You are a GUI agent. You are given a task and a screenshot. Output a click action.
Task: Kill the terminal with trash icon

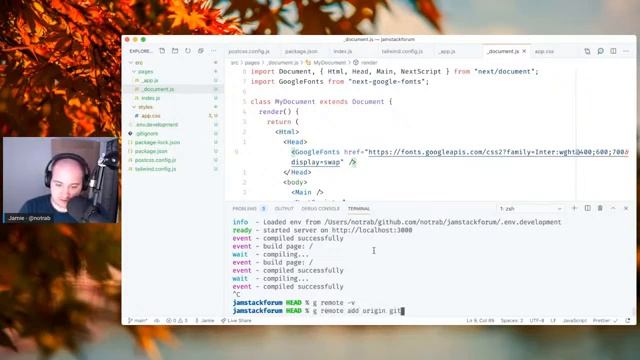(x=600, y=208)
